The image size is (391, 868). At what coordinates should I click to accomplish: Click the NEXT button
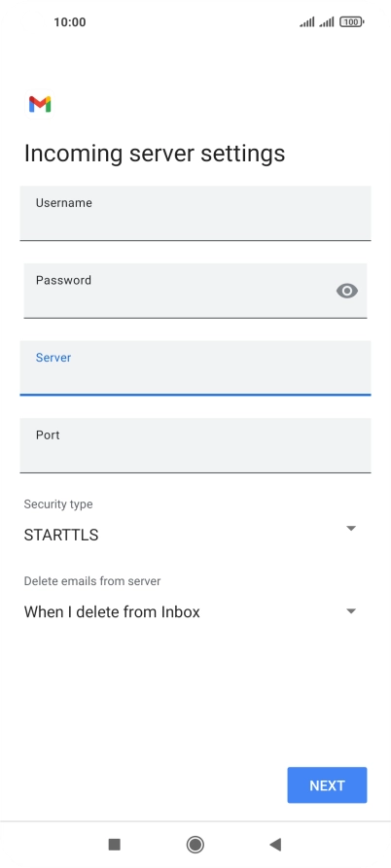327,785
